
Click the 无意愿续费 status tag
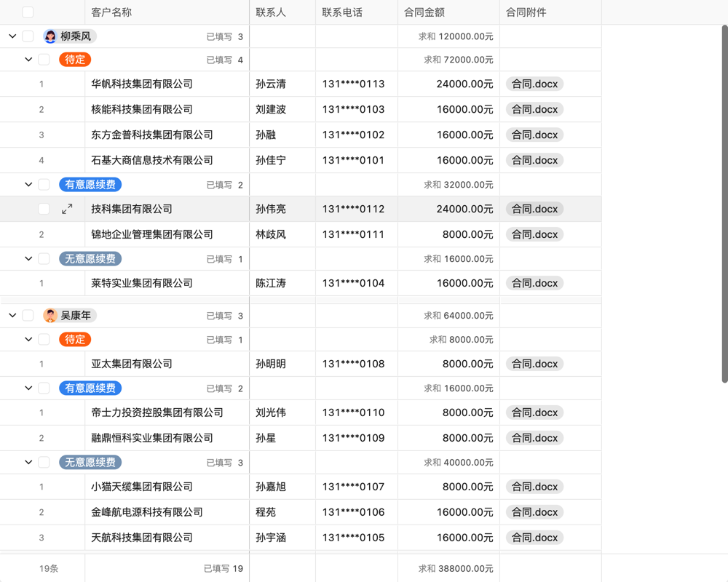point(90,258)
